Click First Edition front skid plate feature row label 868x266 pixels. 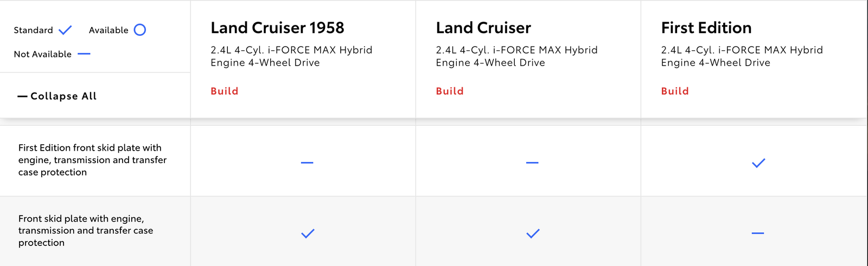point(92,160)
